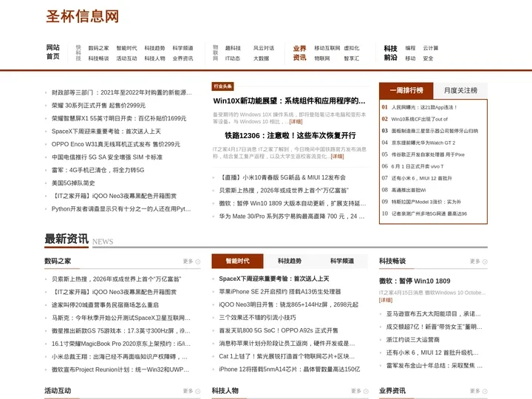Image resolution: width=532 pixels, height=399 pixels.
Task: Select 科技趋势 in the top navigation
Action: (154, 48)
